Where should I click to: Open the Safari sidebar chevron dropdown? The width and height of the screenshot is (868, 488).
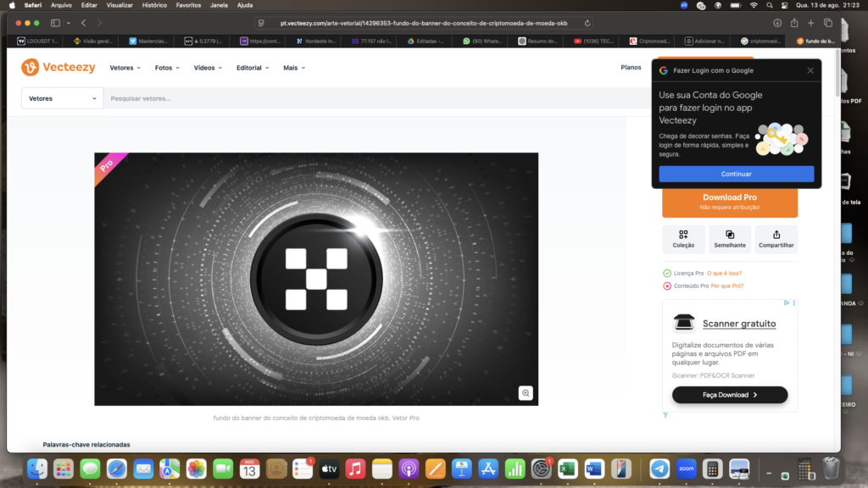pyautogui.click(x=68, y=23)
